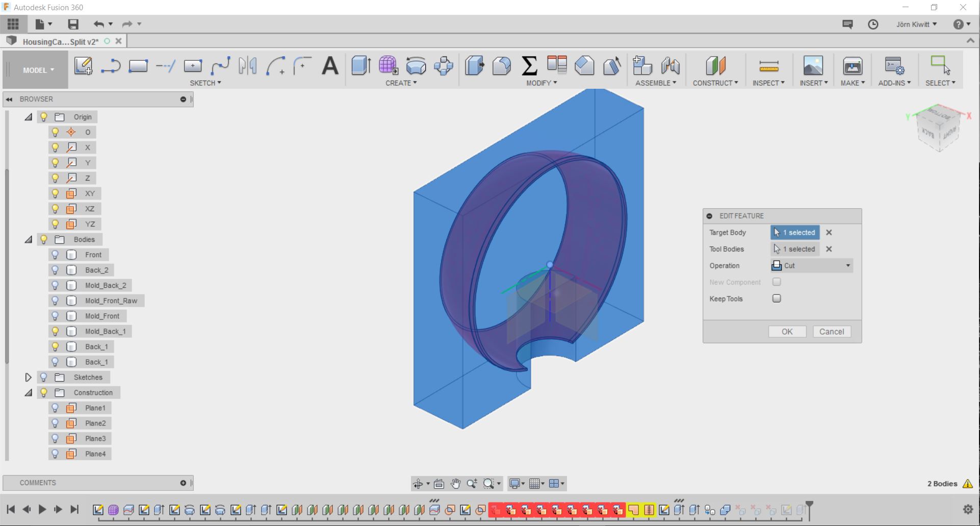Toggle visibility of the XY origin plane
980x526 pixels.
[55, 193]
